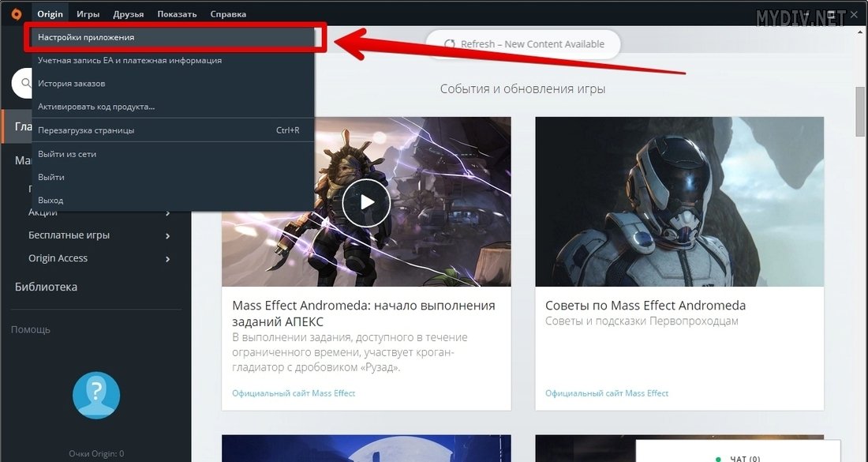868x462 pixels.
Task: Click the circular refresh arrow icon
Action: tap(450, 44)
